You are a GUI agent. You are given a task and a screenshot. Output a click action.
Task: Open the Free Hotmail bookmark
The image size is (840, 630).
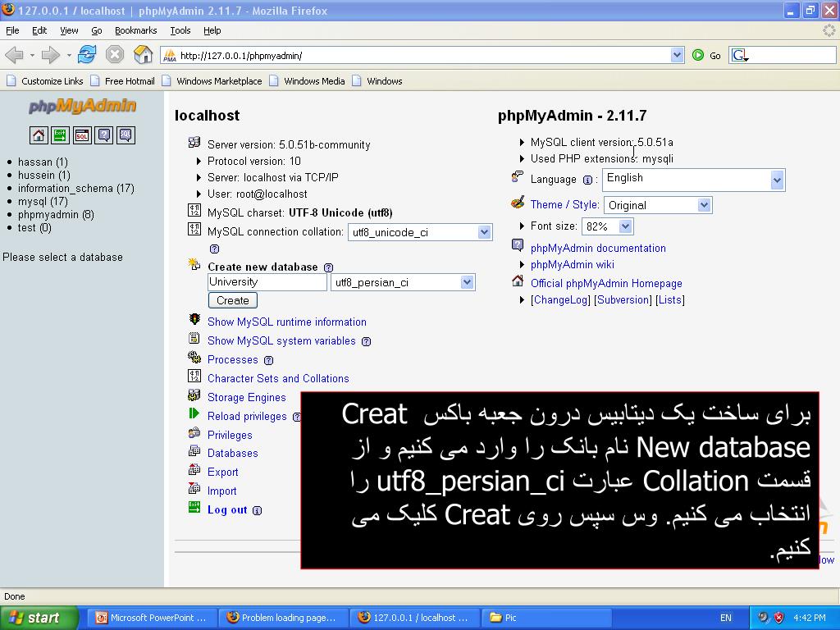click(x=123, y=81)
